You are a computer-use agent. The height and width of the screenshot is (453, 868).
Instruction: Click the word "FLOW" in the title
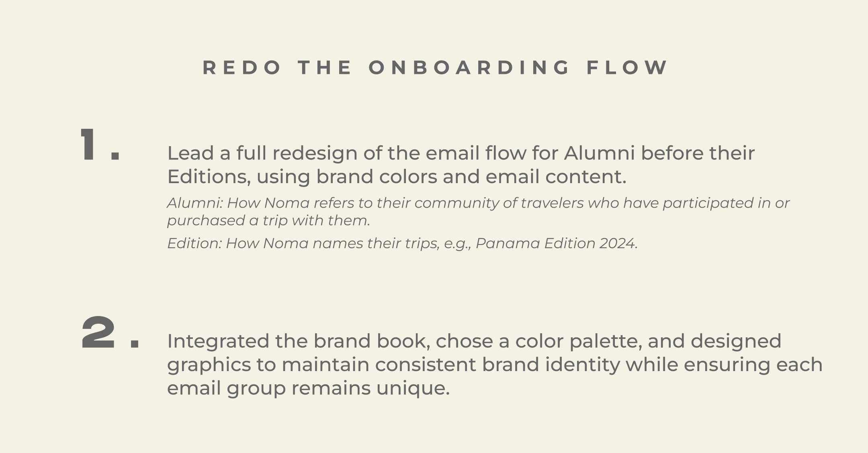[627, 67]
